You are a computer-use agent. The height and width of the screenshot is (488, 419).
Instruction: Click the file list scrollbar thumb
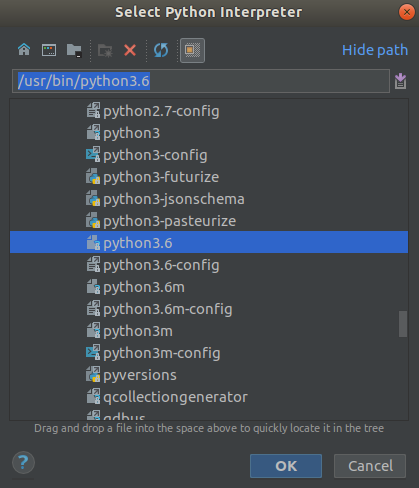tap(403, 324)
